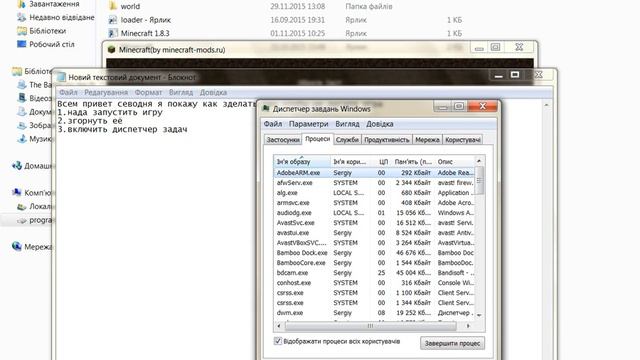Open Бібліотеки favorite in Explorer sidebar
The image size is (640, 360).
pyautogui.click(x=47, y=31)
